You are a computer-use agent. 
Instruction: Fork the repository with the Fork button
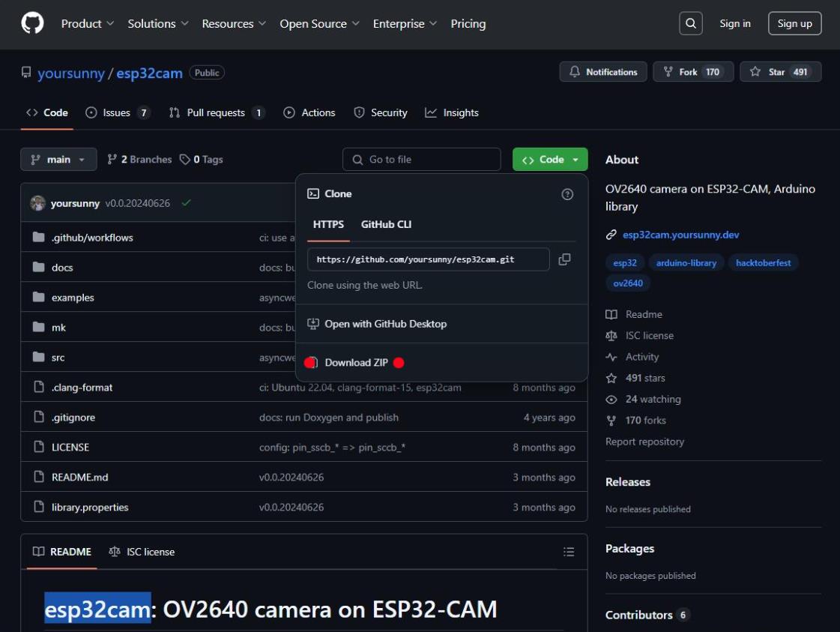click(x=693, y=72)
